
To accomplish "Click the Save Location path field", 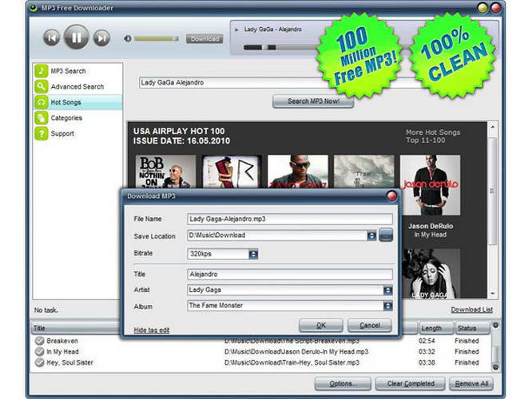I will [x=277, y=235].
